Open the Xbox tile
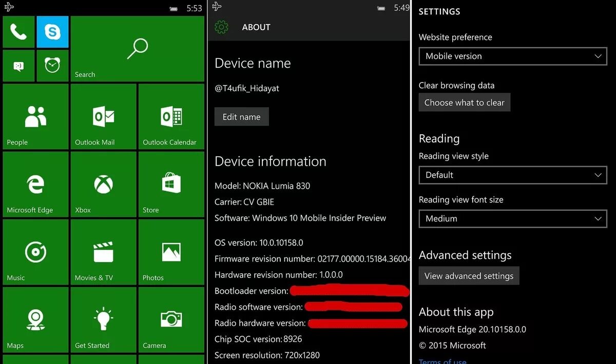Screen dimensions: 616x364 pyautogui.click(x=103, y=184)
